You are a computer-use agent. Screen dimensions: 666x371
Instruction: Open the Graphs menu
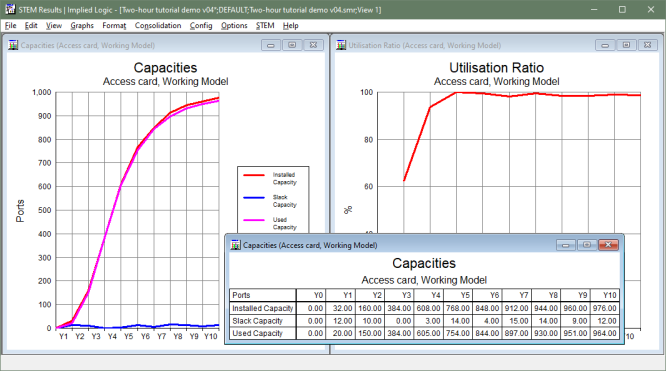coord(82,26)
